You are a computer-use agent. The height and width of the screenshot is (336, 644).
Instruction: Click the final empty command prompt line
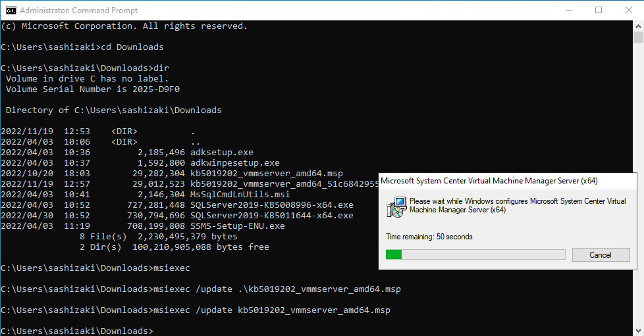click(77, 331)
